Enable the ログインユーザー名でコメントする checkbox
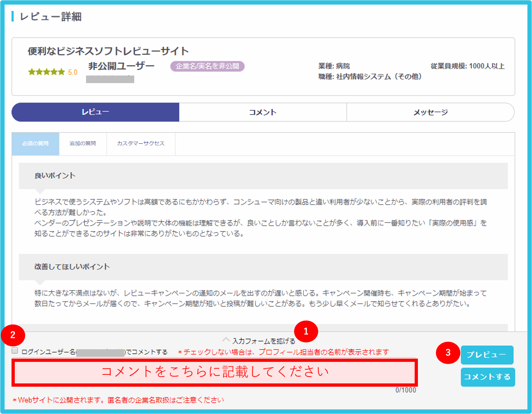This screenshot has width=532, height=414. coord(14,350)
